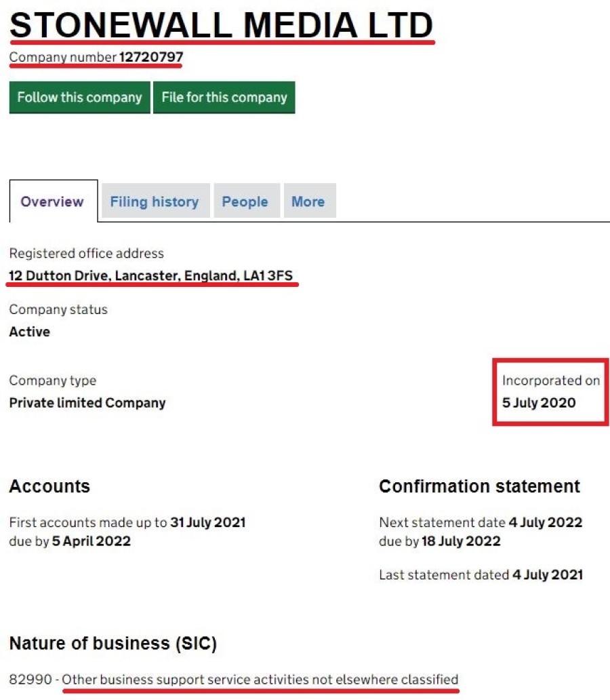Click accounts made up date 31 July 2021

208,522
